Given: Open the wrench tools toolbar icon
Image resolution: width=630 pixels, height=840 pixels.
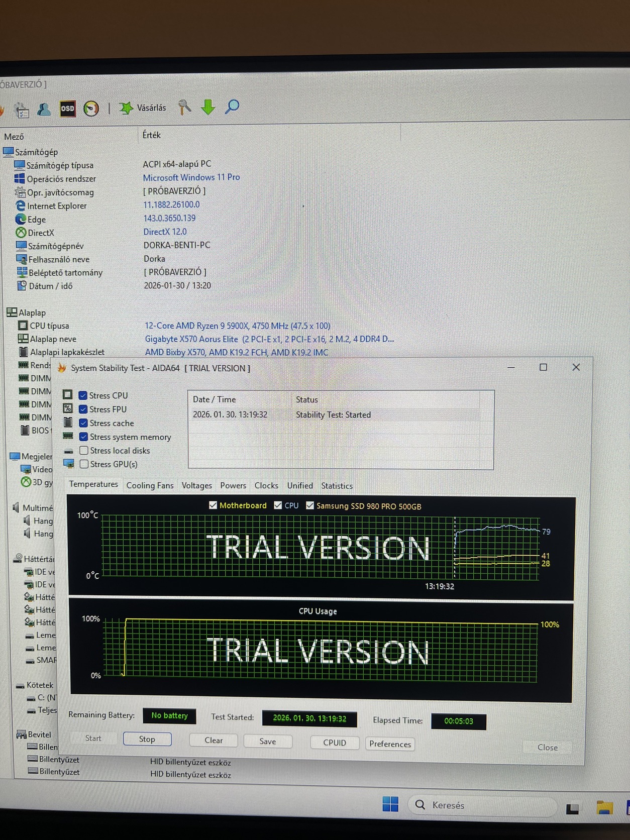Looking at the screenshot, I should (x=184, y=107).
